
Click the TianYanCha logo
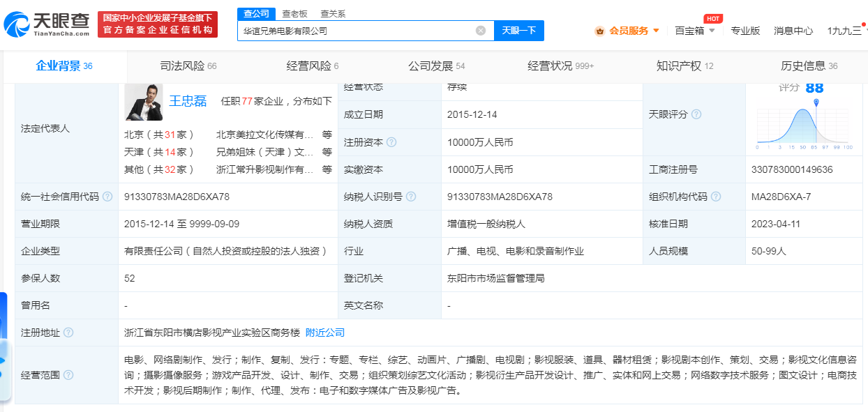coord(47,24)
